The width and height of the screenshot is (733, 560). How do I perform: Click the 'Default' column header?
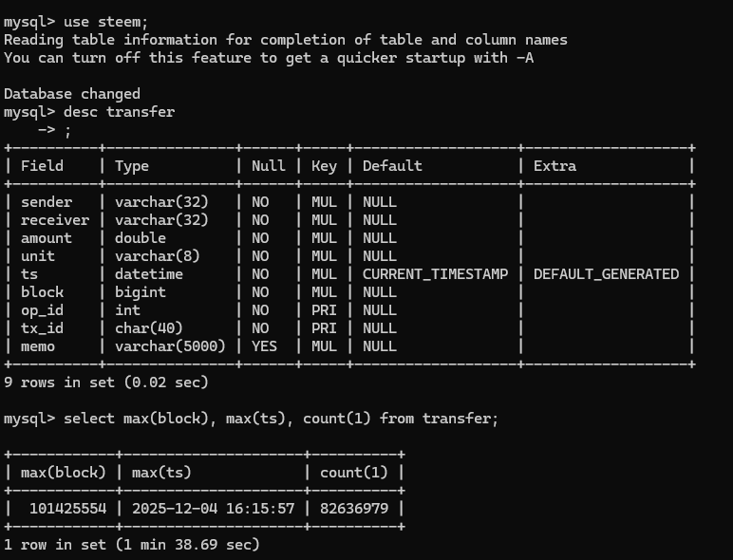392,166
